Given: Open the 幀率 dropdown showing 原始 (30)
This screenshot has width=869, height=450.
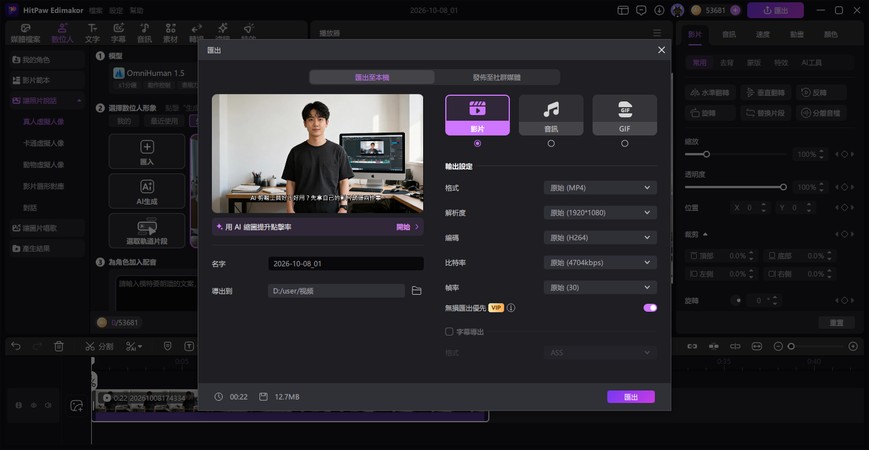Looking at the screenshot, I should [x=600, y=288].
